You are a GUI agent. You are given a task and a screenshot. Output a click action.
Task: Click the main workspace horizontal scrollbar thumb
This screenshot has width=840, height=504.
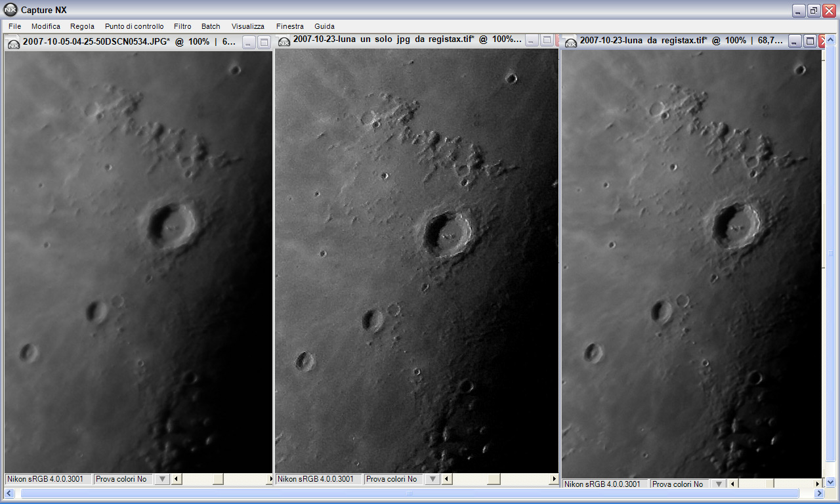[409, 493]
